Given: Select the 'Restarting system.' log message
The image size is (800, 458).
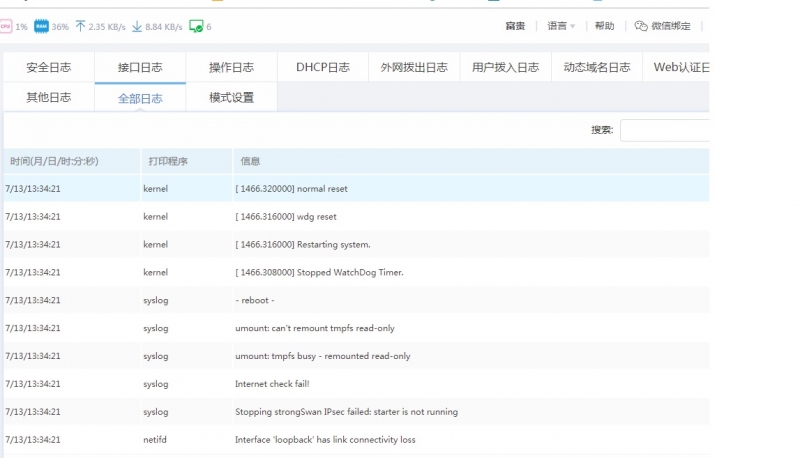Looking at the screenshot, I should point(303,245).
